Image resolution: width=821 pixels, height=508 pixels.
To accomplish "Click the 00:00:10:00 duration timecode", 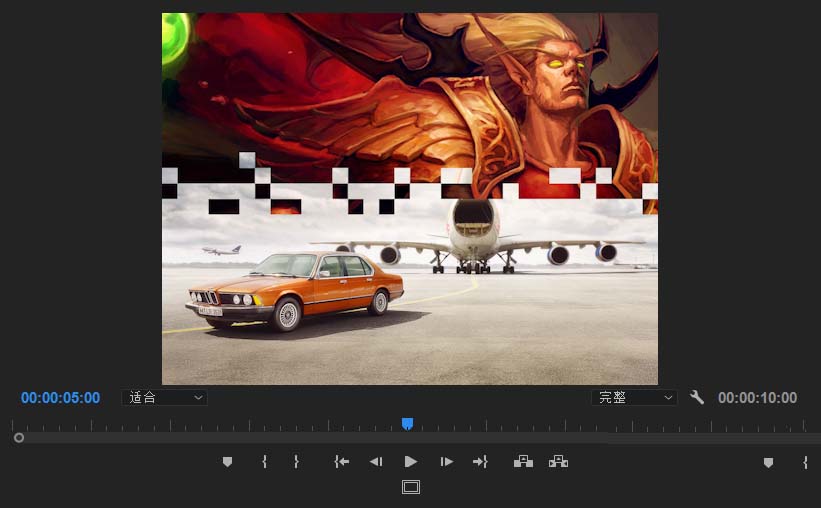I will click(758, 398).
